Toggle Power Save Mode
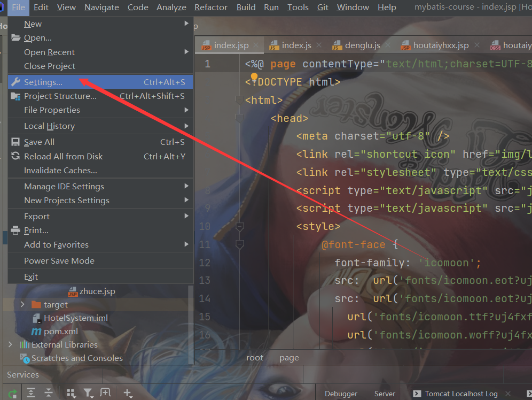Image resolution: width=532 pixels, height=400 pixels. click(100, 260)
